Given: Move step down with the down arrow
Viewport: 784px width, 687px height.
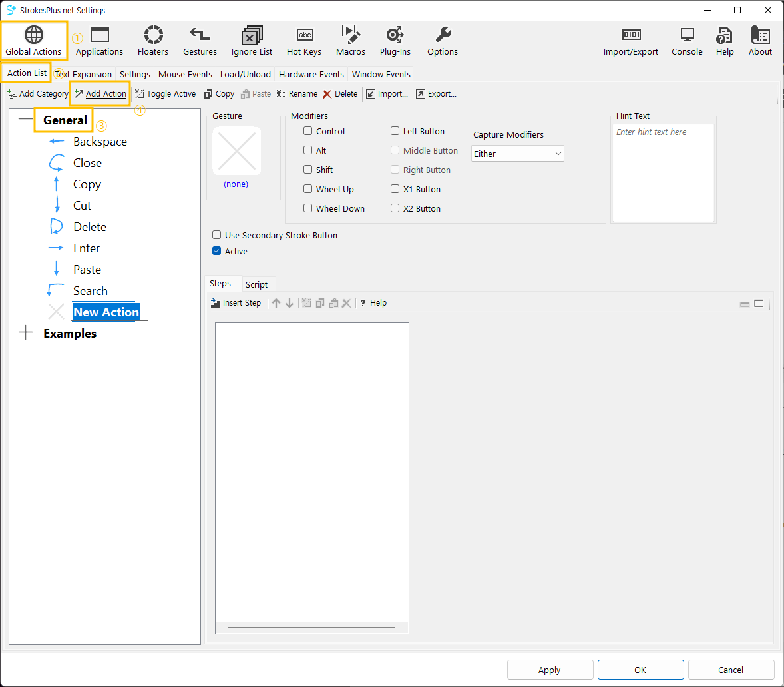Looking at the screenshot, I should click(x=290, y=303).
